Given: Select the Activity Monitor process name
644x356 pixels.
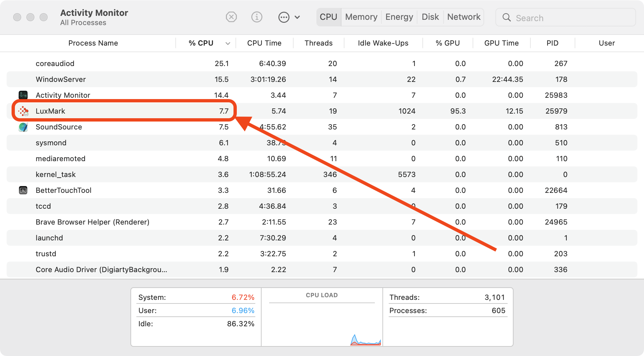Looking at the screenshot, I should 63,95.
